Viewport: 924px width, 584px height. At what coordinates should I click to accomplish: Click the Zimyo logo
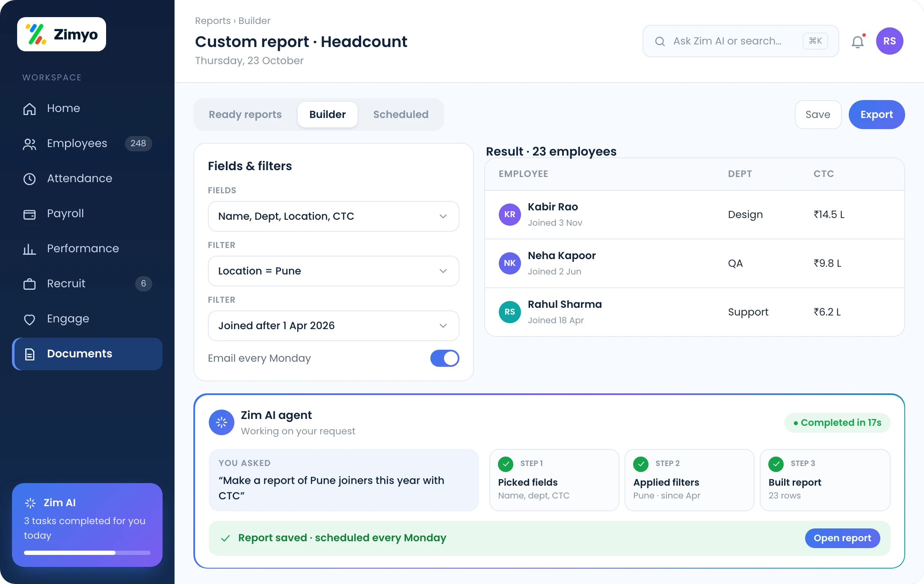coord(62,34)
